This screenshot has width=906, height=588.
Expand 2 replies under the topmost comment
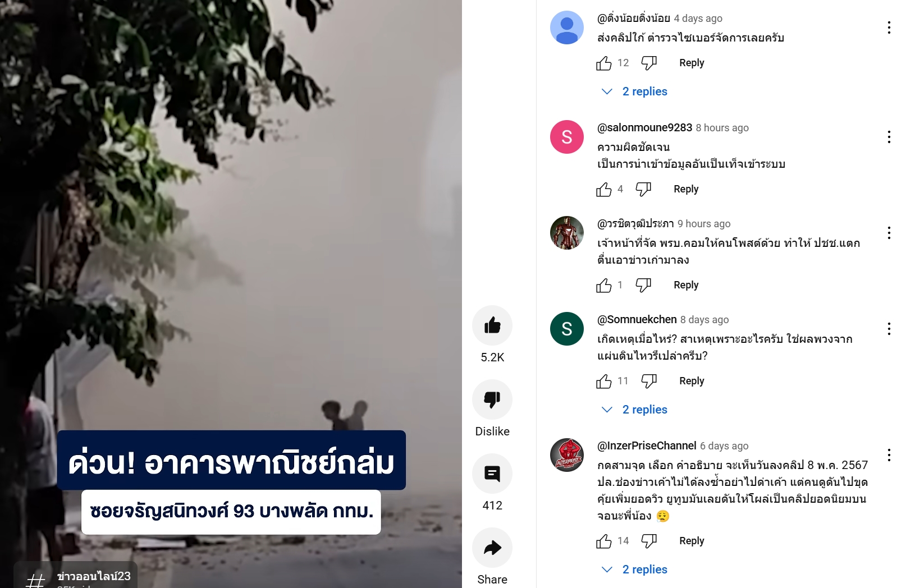(x=634, y=91)
